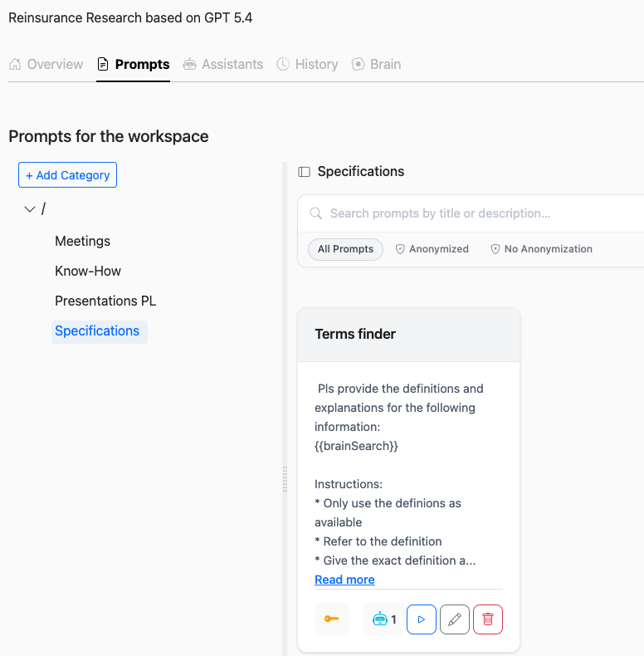Click the Brain tab icon
The width and height of the screenshot is (644, 656).
358,64
